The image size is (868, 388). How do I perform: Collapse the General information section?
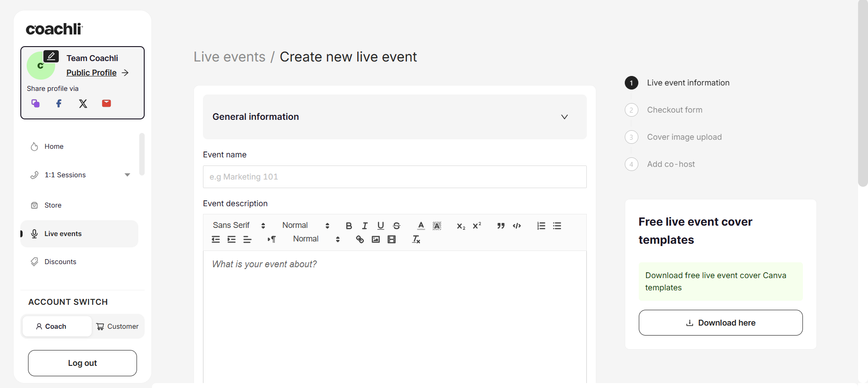click(x=564, y=117)
